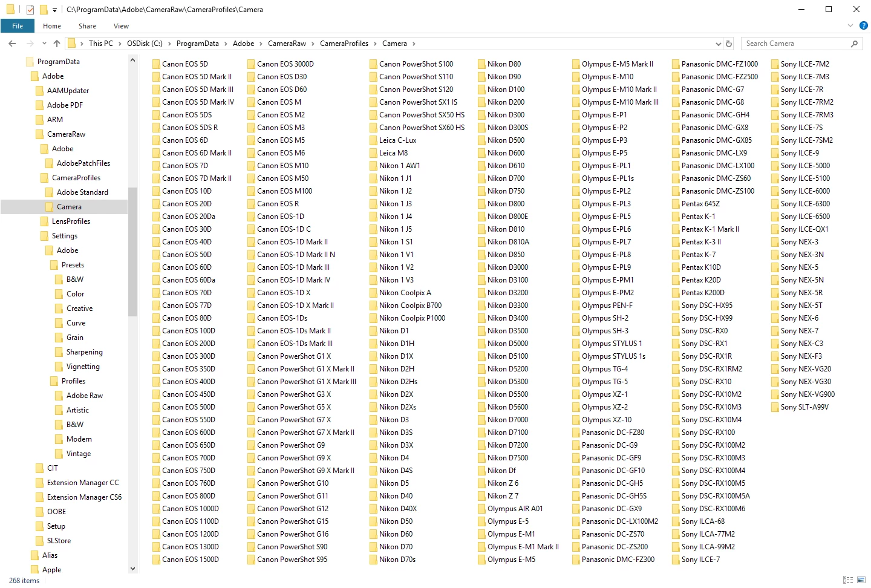Click the search magnifier icon
The image size is (871, 588).
[854, 44]
